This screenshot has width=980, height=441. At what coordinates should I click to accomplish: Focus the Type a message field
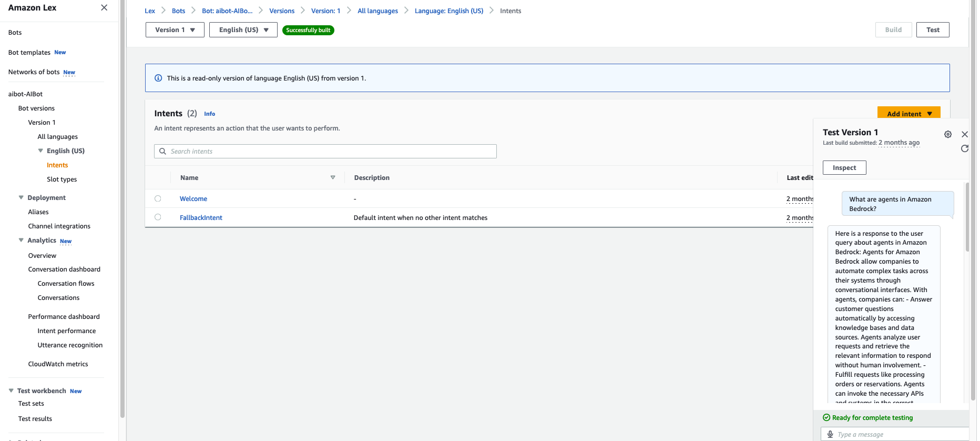(895, 434)
